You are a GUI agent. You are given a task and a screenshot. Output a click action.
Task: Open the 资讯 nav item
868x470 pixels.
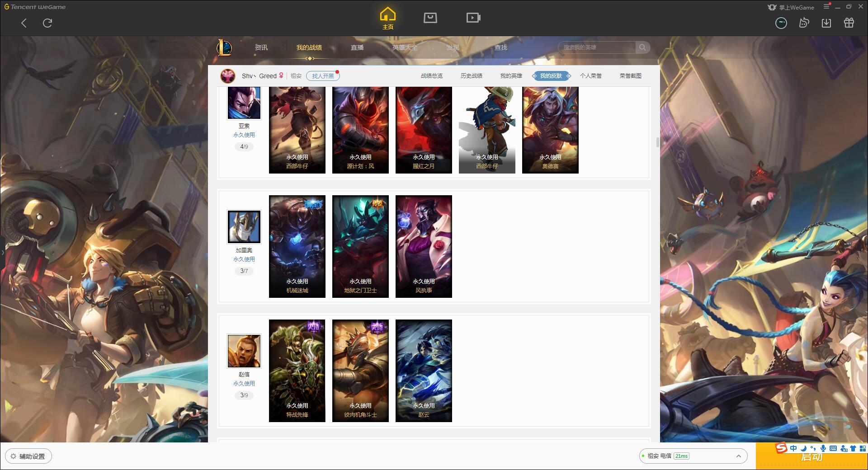pos(261,47)
